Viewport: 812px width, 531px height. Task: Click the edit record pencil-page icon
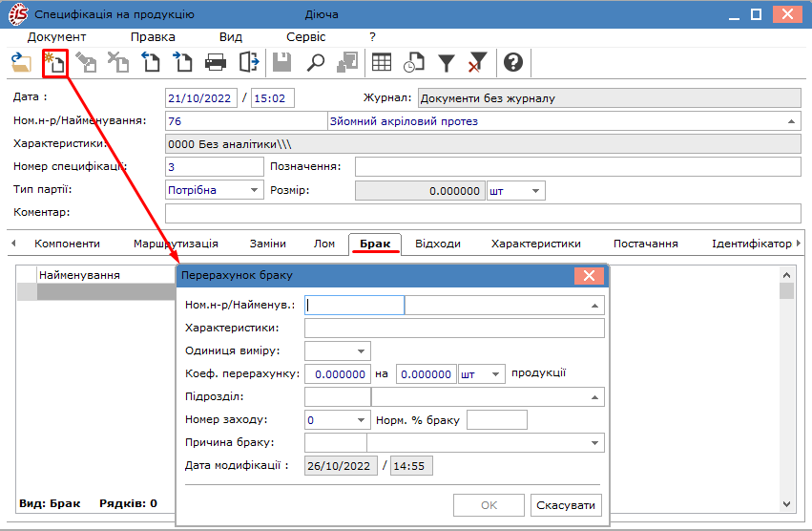(86, 63)
